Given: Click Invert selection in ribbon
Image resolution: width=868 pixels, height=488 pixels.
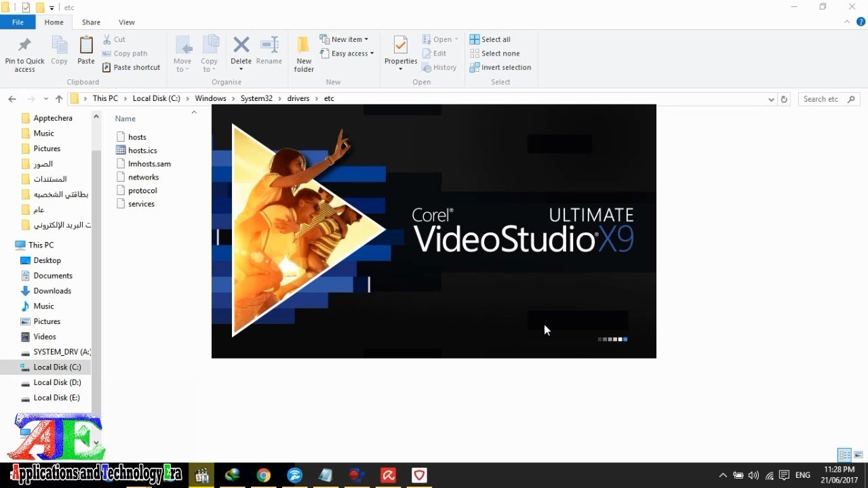Looking at the screenshot, I should point(500,67).
